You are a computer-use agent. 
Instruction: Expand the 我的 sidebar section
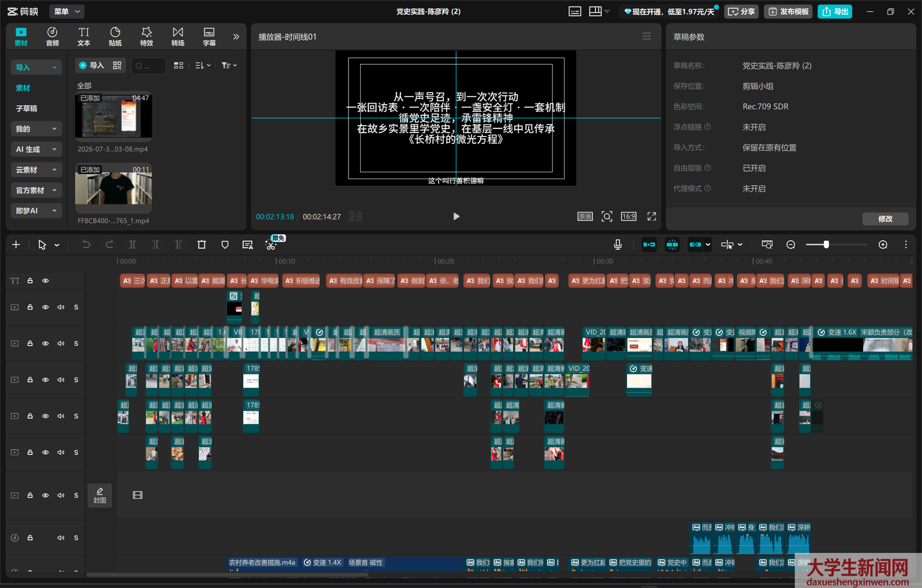coord(36,129)
